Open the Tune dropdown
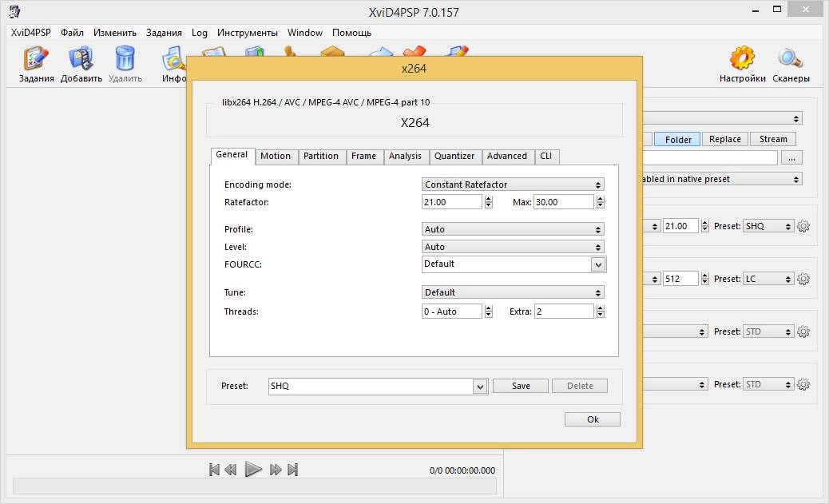This screenshot has width=829, height=504. point(513,292)
